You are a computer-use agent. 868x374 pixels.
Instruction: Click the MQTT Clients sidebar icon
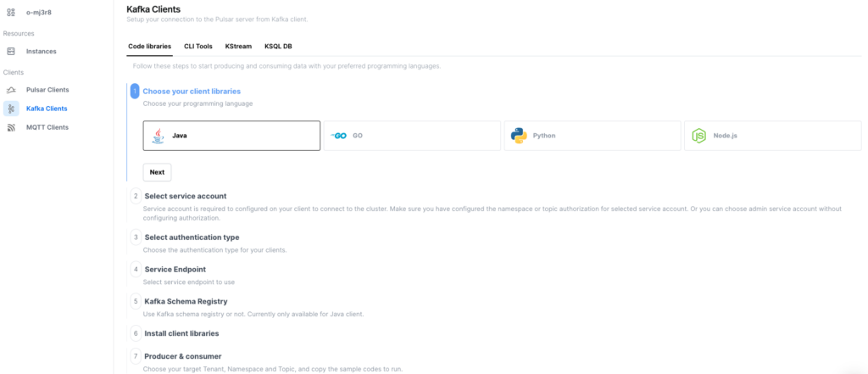[11, 127]
